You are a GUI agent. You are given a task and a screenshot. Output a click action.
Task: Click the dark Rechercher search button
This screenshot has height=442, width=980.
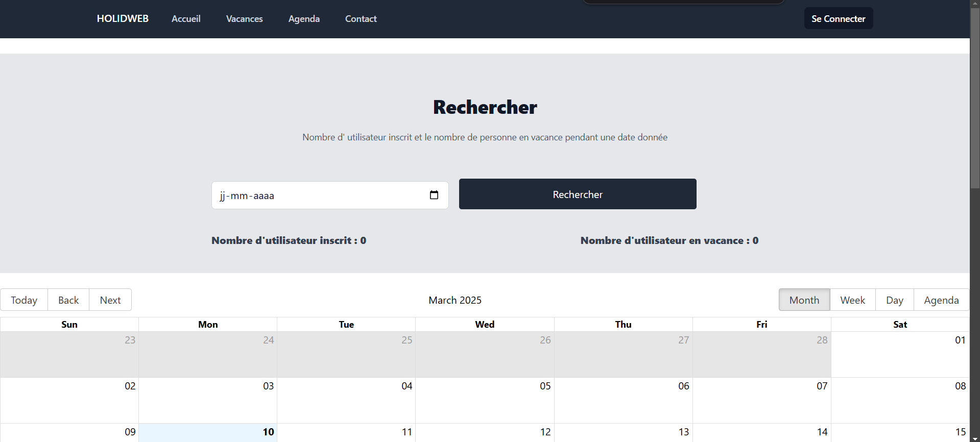coord(578,194)
